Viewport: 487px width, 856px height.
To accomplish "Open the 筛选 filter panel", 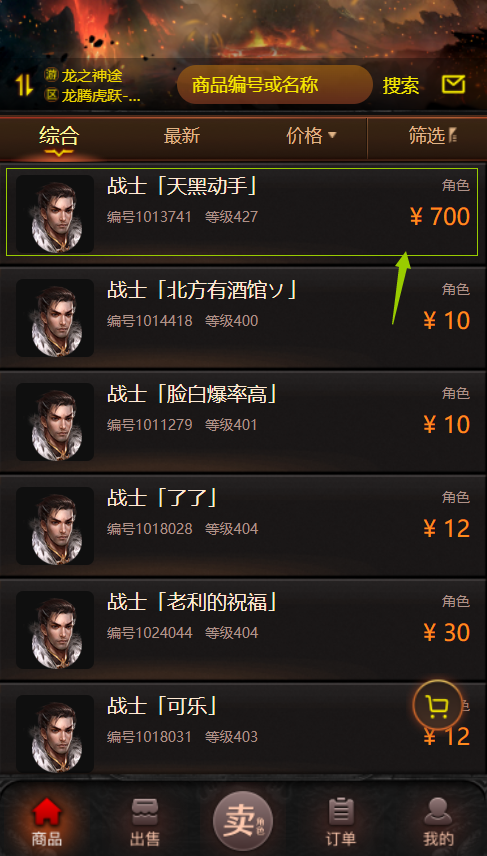I will (432, 136).
